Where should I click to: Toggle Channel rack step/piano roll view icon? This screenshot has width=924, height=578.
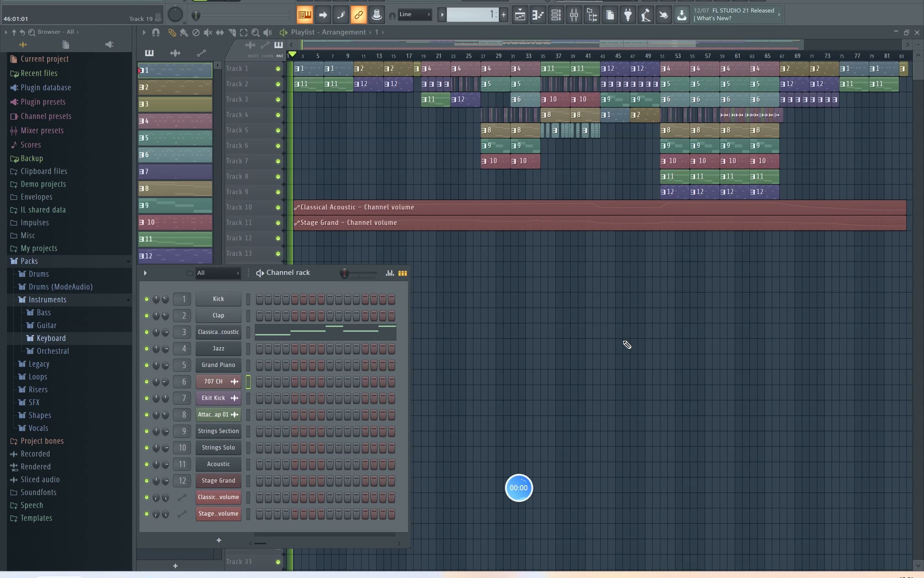pyautogui.click(x=403, y=273)
